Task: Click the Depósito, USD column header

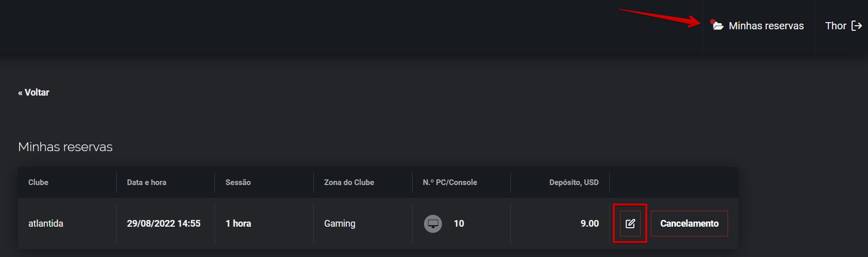Action: click(x=574, y=182)
